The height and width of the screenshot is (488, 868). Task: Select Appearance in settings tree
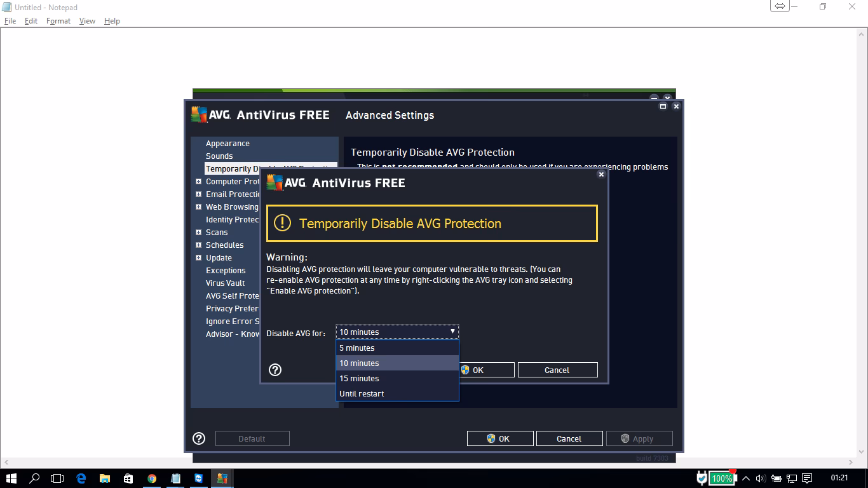tap(227, 144)
